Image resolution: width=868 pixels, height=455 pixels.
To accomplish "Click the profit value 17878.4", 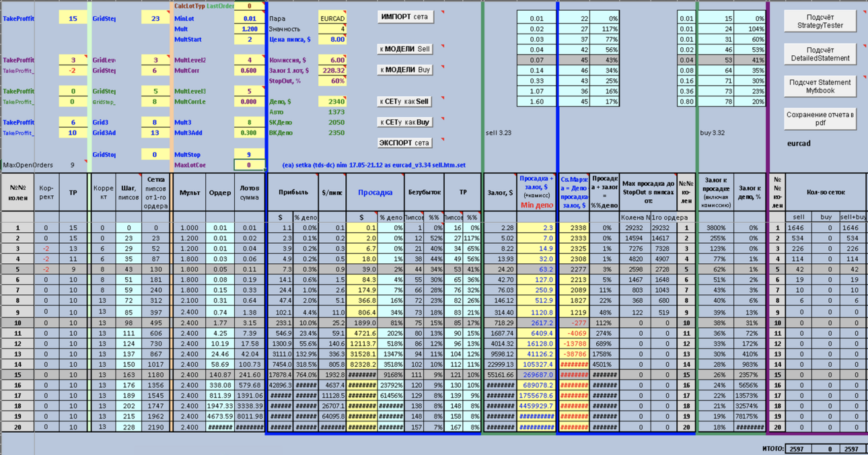I will 280,375.
